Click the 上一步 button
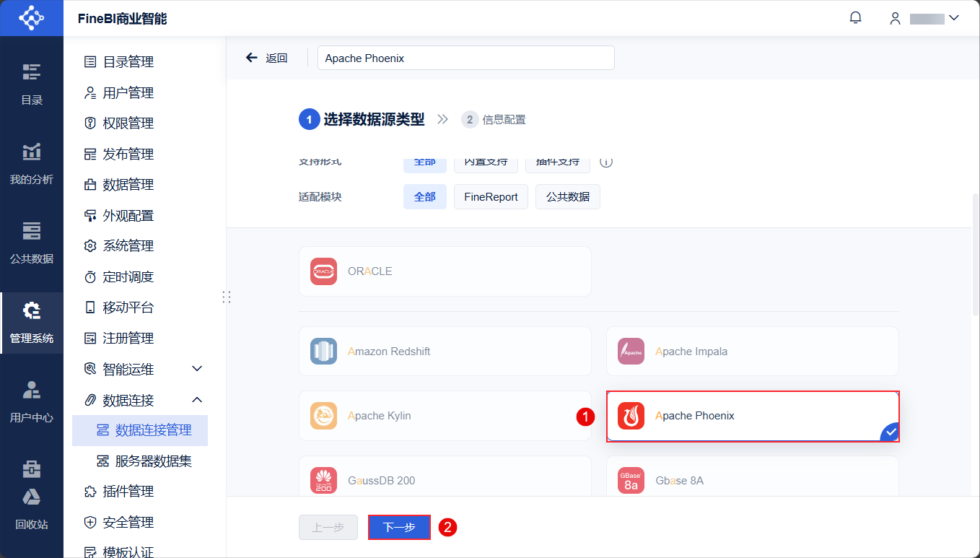 tap(328, 528)
